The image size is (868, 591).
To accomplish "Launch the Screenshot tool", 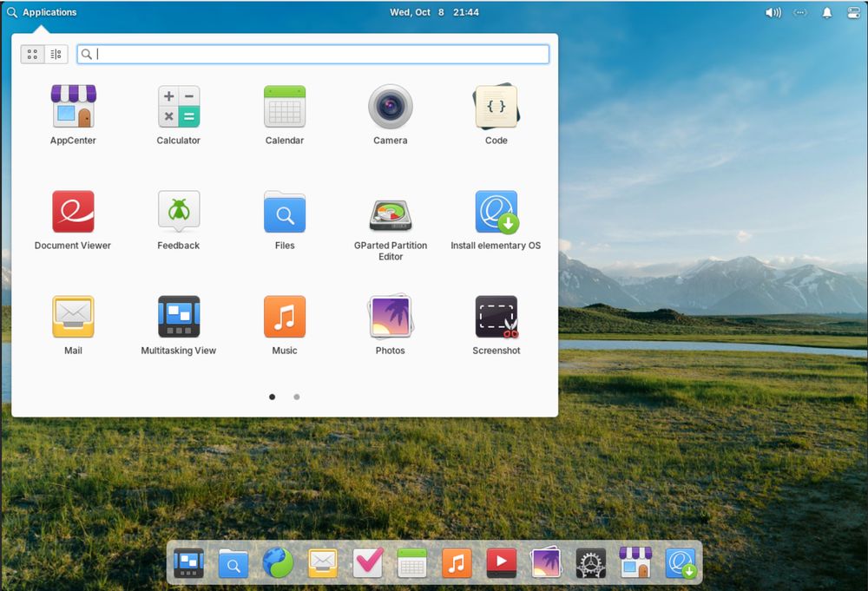I will point(496,325).
